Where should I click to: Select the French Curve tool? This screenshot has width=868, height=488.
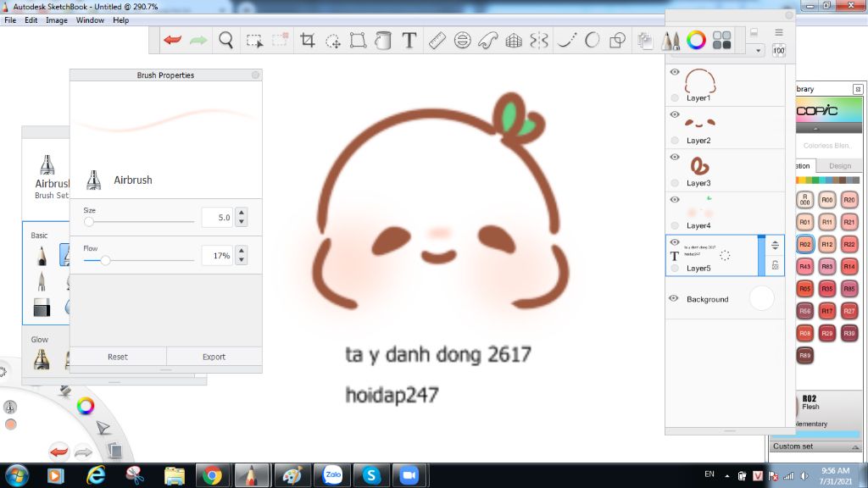click(x=488, y=41)
